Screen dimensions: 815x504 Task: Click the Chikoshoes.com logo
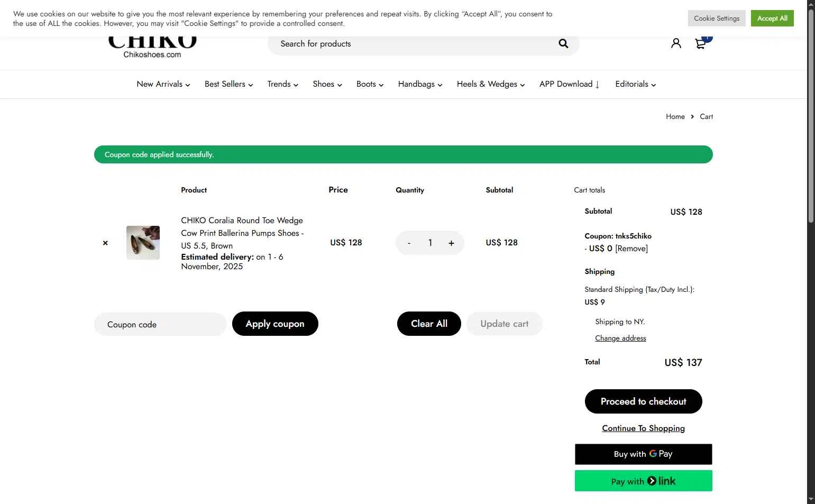click(x=152, y=47)
